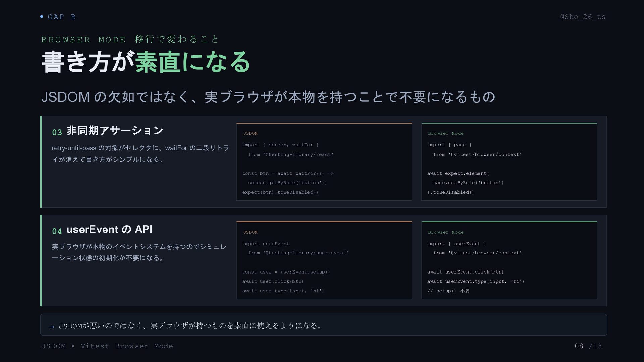Select the 非同期アサーション section heading
The image size is (644, 362).
115,130
